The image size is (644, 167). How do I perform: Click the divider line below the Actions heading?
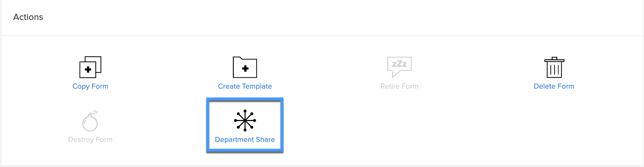322,36
